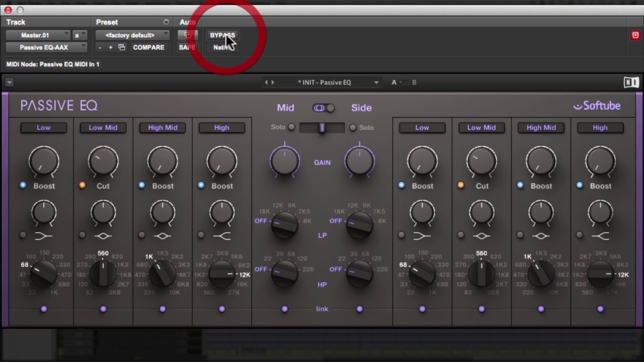The height and width of the screenshot is (362, 644).
Task: Open the <factory default> preset dropdown
Action: coord(132,35)
